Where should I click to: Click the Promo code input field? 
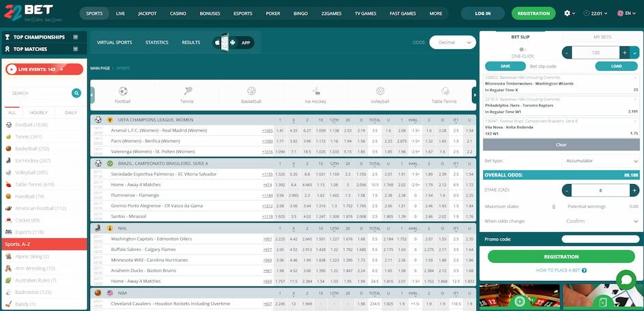(x=600, y=239)
